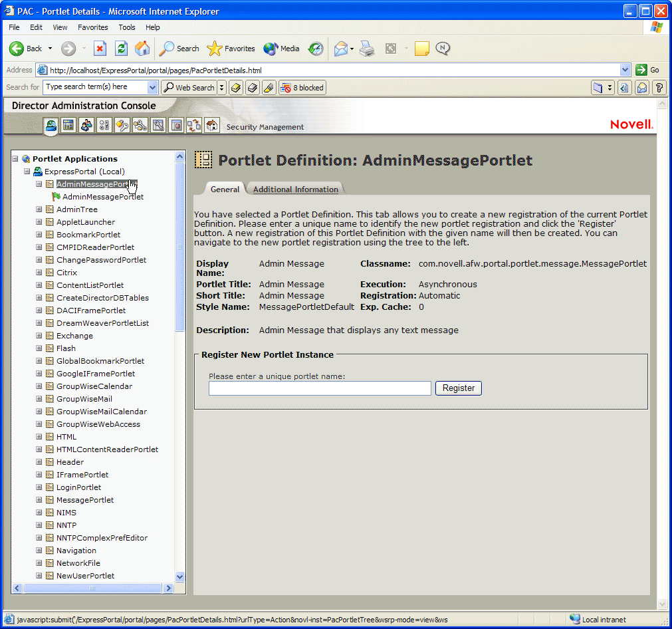
Task: Open the lock and key security icon
Action: point(122,125)
